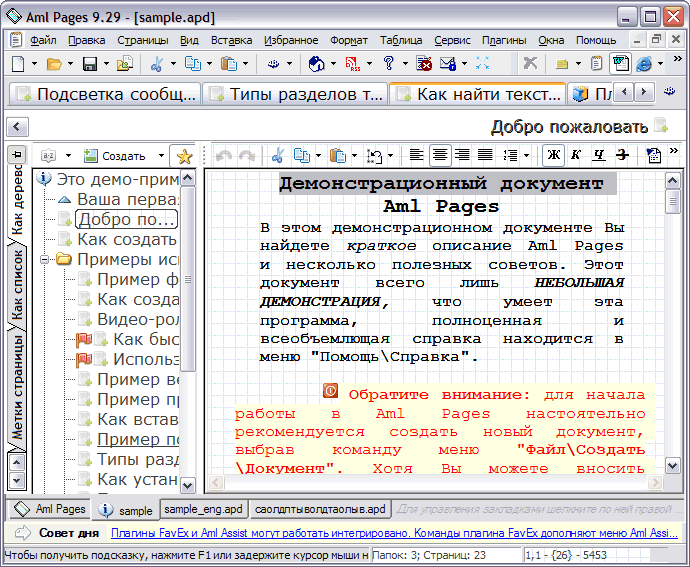Viewport: 690px width, 567px height.
Task: Toggle underline formatting (Ч button)
Action: coord(598,155)
